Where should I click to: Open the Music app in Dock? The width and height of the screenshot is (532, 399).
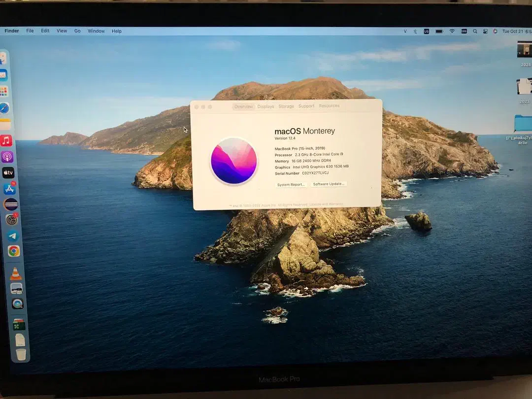[6, 140]
